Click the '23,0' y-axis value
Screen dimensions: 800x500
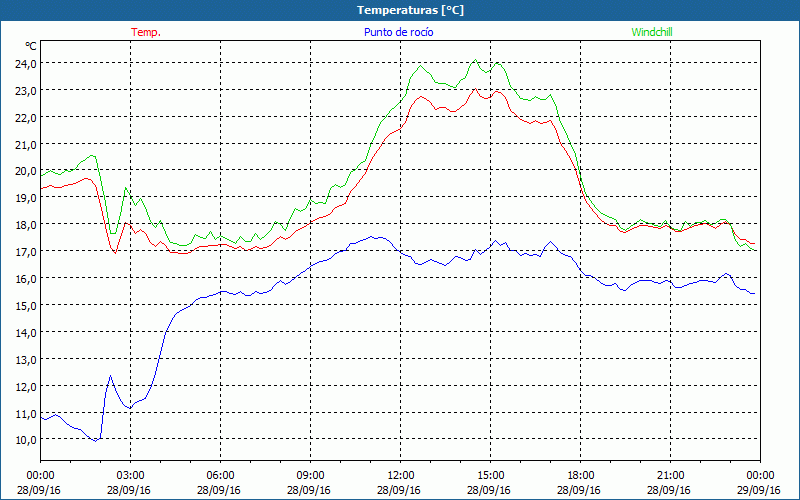point(26,91)
